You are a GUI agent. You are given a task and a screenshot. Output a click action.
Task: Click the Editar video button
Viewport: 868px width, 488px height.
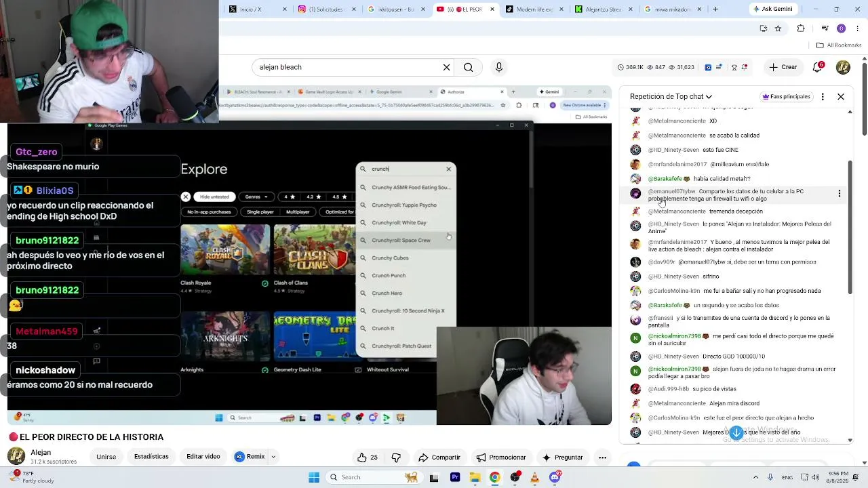203,457
